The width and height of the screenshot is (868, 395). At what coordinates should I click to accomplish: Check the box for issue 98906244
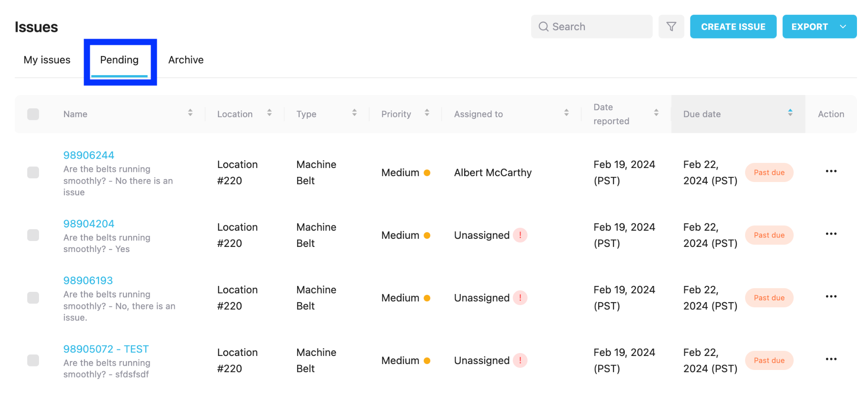pos(33,173)
